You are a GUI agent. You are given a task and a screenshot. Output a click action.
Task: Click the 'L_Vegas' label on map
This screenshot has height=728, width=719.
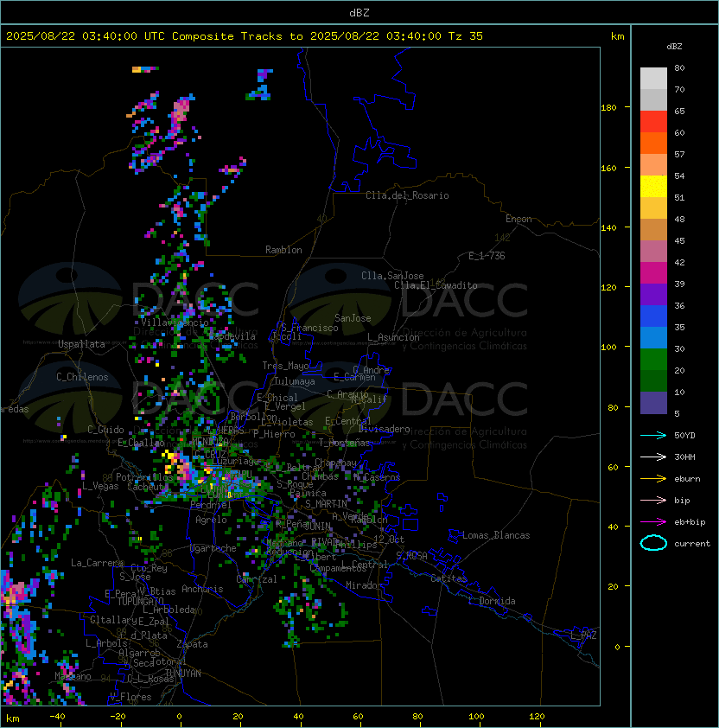[x=100, y=486]
